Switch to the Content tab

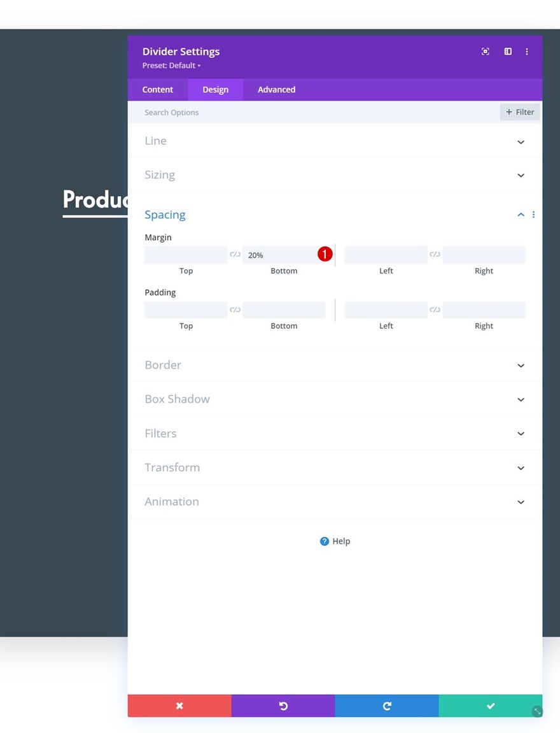158,90
